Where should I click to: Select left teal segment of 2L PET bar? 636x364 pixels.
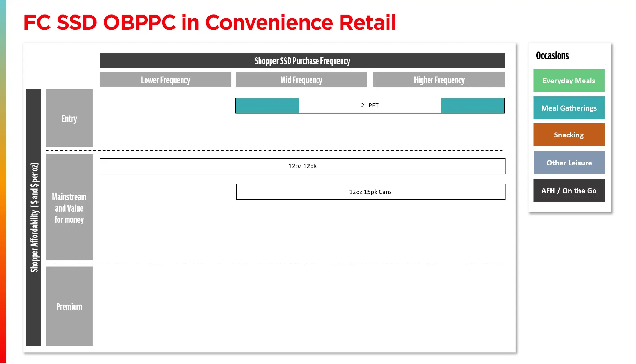point(267,106)
